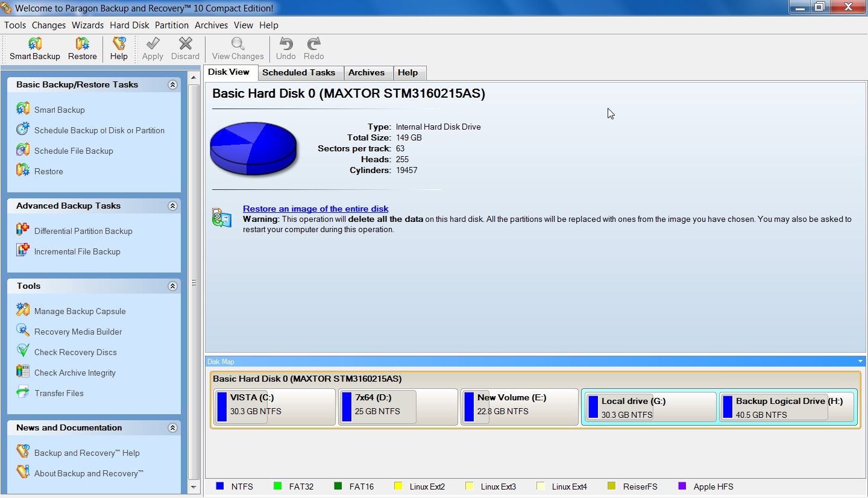Launch Recovery Media Builder link
Screen dimensions: 868x498
[78, 332]
